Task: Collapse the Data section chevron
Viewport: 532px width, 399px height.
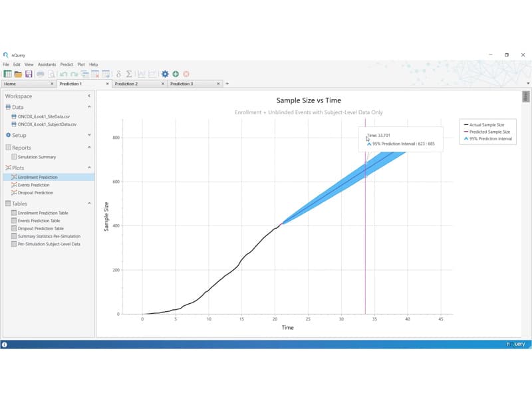Action: coord(89,107)
